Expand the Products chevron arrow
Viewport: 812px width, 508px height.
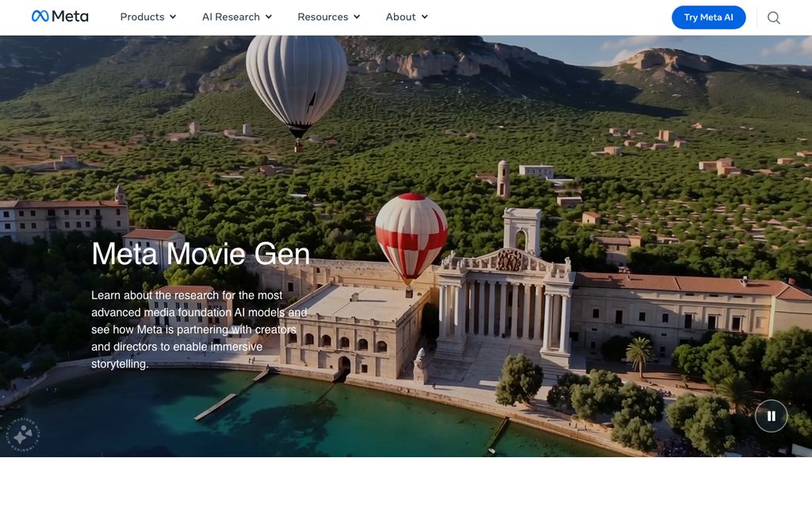tap(173, 17)
